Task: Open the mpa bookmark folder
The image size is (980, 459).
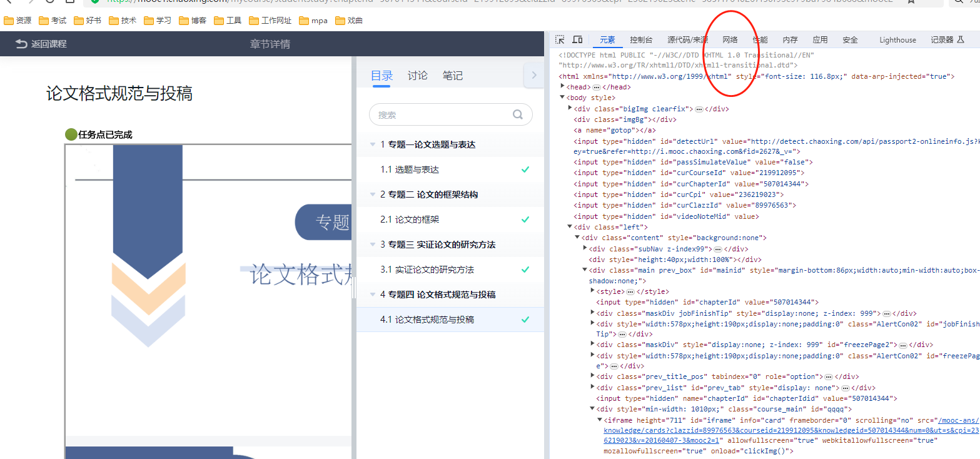Action: 313,21
